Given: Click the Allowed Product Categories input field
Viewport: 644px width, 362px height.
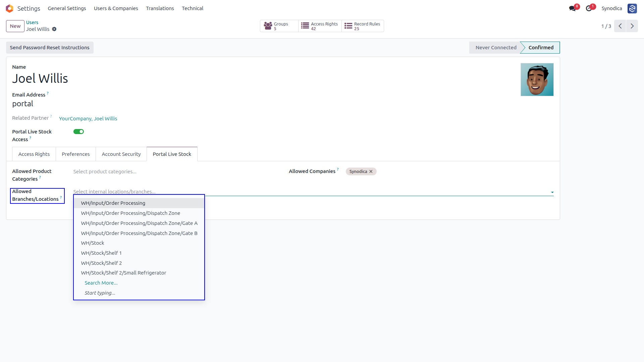Looking at the screenshot, I should (174, 172).
